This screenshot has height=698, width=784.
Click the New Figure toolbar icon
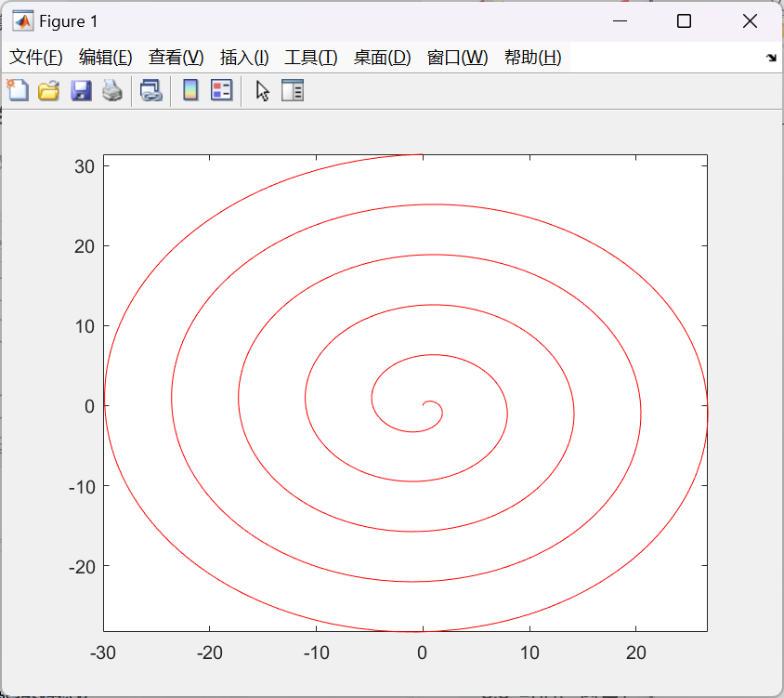[19, 90]
